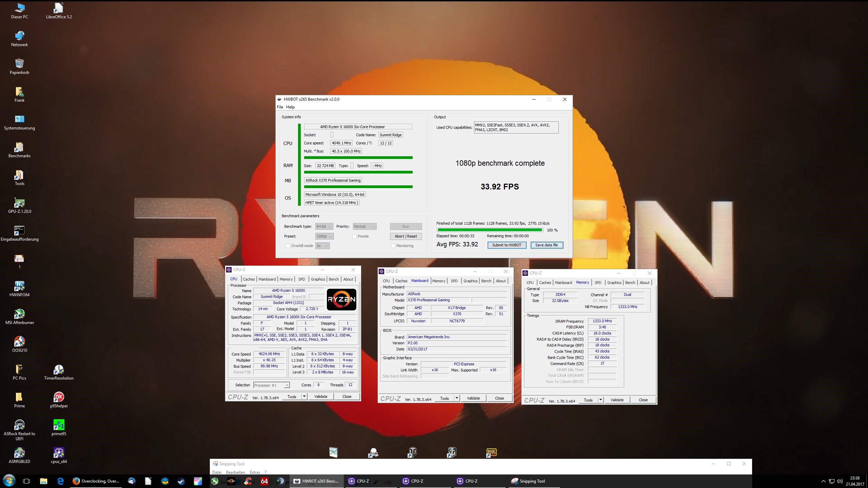Screen dimensions: 868x488
Task: Expand Tools arrow in CPU-Z Mainboard window
Action: point(457,398)
